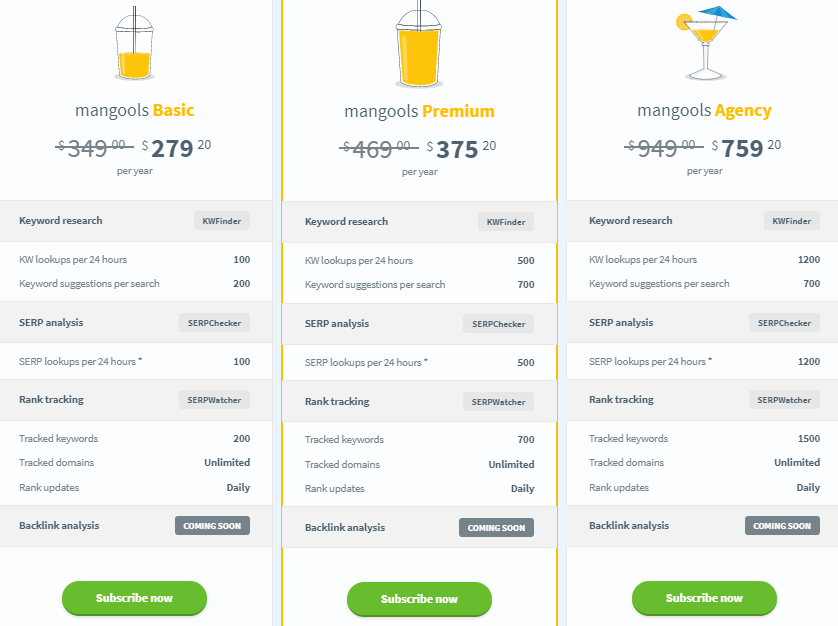838x626 pixels.
Task: Click the COMING SOON badge under Agency
Action: pos(782,525)
